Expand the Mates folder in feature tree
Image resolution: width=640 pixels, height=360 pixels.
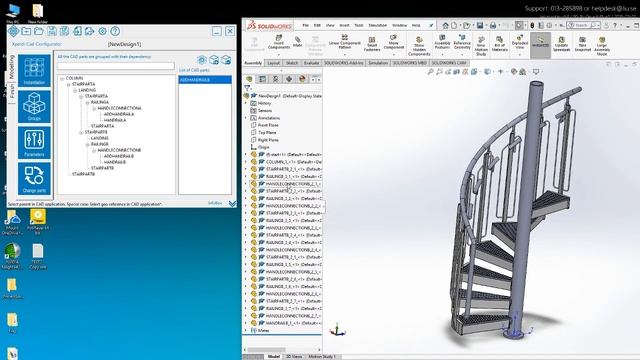click(x=246, y=330)
